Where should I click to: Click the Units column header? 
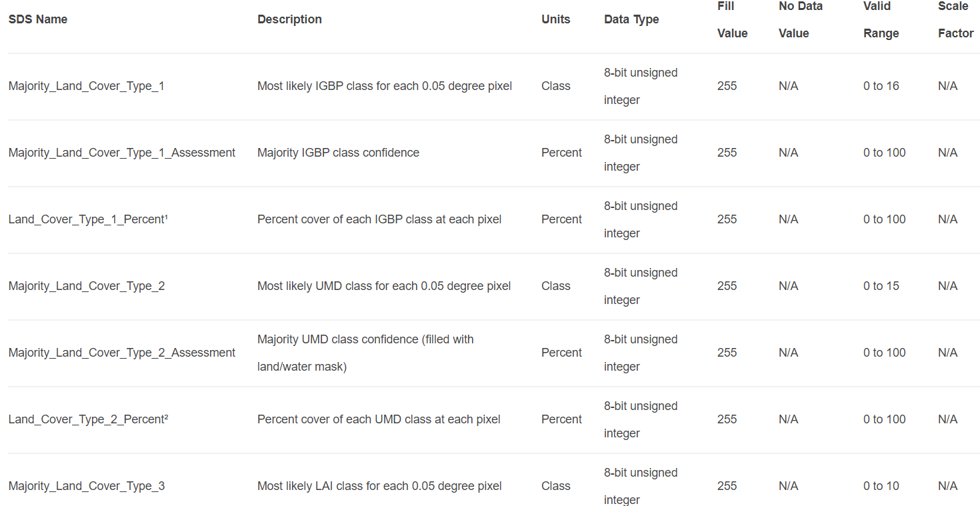click(x=556, y=19)
